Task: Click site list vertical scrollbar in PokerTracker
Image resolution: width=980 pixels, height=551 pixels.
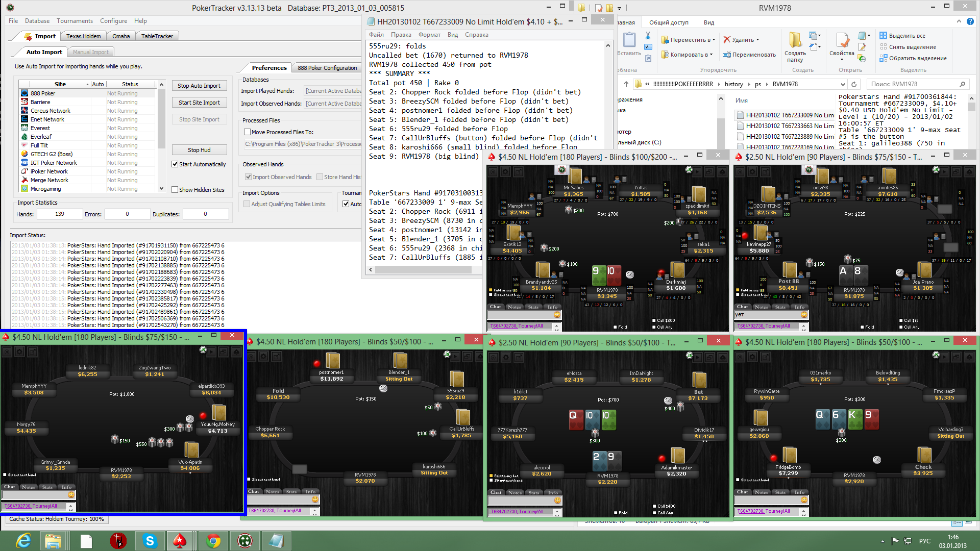Action: pos(161,118)
